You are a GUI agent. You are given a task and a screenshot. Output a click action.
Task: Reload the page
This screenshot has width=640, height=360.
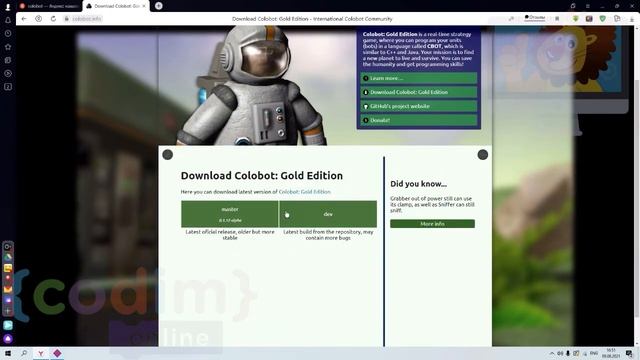[53, 19]
